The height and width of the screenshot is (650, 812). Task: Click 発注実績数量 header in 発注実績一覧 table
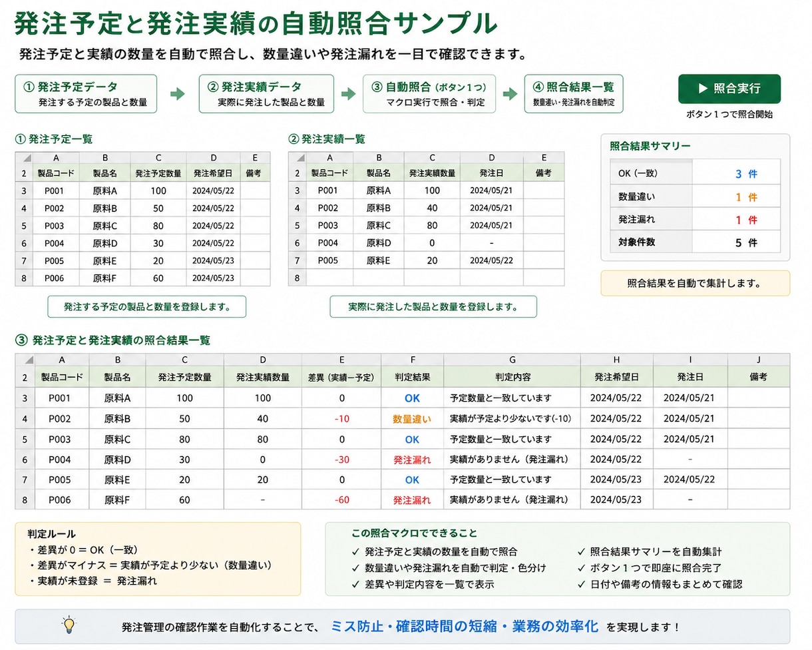coord(432,173)
